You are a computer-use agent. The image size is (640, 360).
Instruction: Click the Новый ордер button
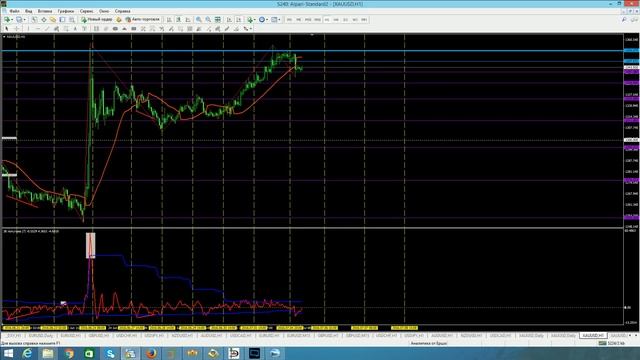97,20
